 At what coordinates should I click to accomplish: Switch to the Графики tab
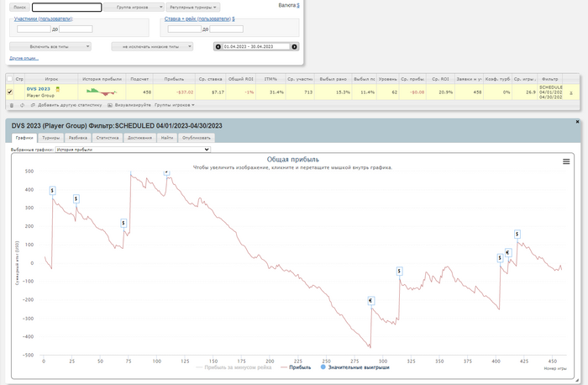point(24,138)
